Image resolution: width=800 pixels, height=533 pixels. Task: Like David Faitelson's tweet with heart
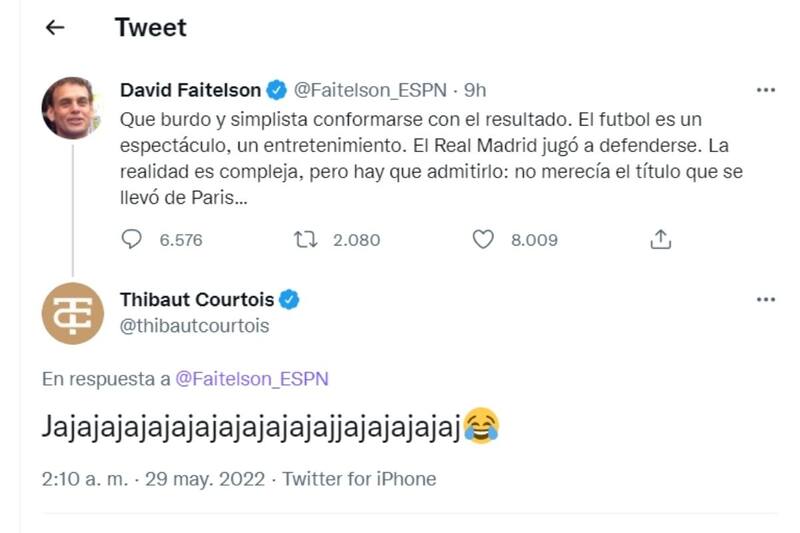[483, 239]
